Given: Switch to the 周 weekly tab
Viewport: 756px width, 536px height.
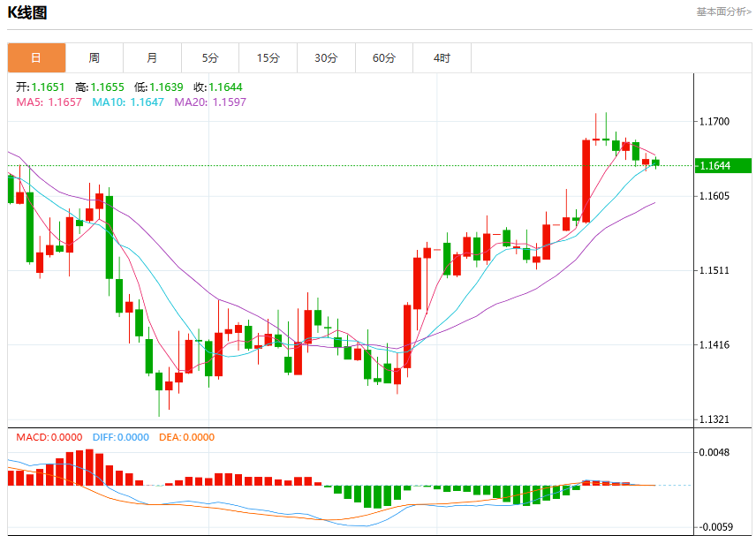Looking at the screenshot, I should [94, 58].
